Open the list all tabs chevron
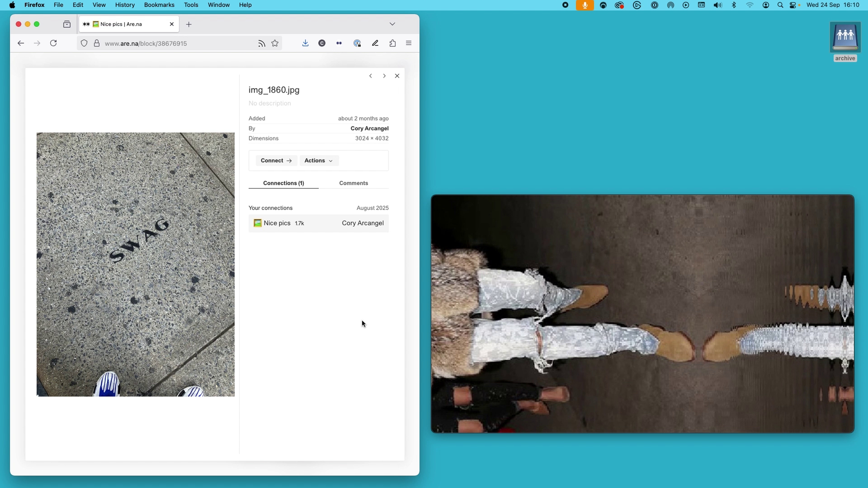868x488 pixels. coord(392,24)
